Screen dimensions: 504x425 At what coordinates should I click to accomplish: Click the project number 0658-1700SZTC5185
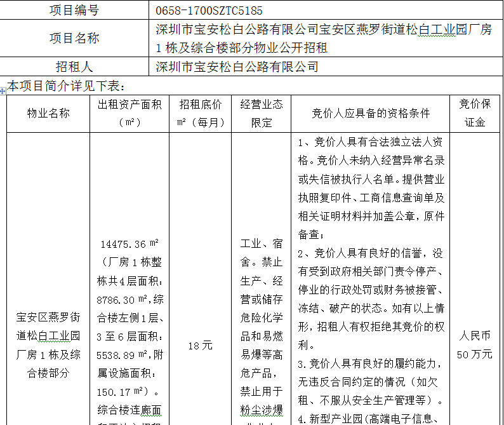click(209, 11)
